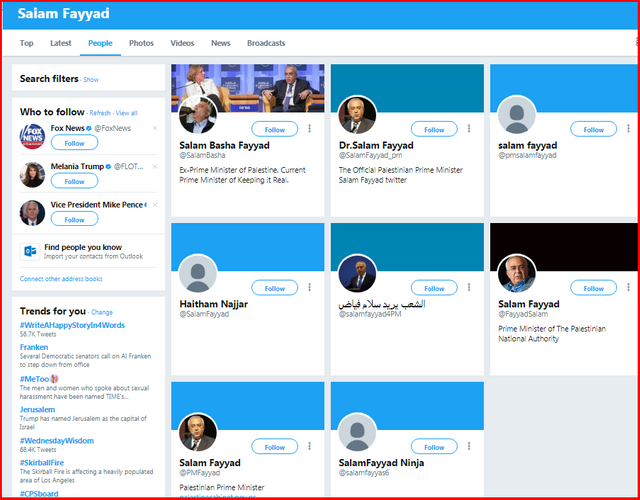The image size is (640, 500).
Task: Click Connect other address books
Action: pos(61,279)
